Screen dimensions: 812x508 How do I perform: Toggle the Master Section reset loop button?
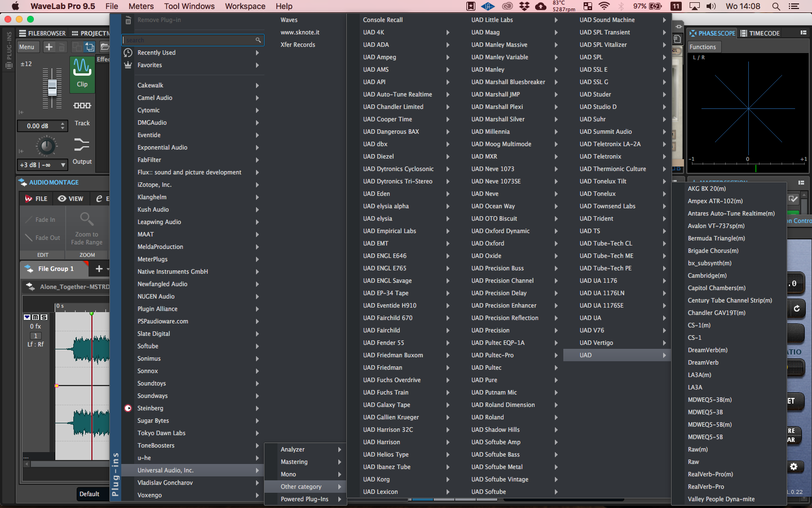pos(796,308)
